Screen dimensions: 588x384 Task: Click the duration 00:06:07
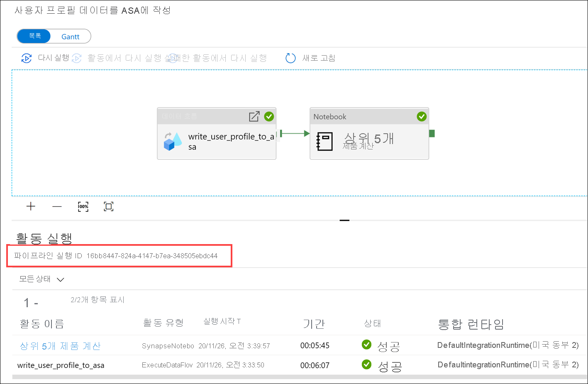tap(315, 365)
